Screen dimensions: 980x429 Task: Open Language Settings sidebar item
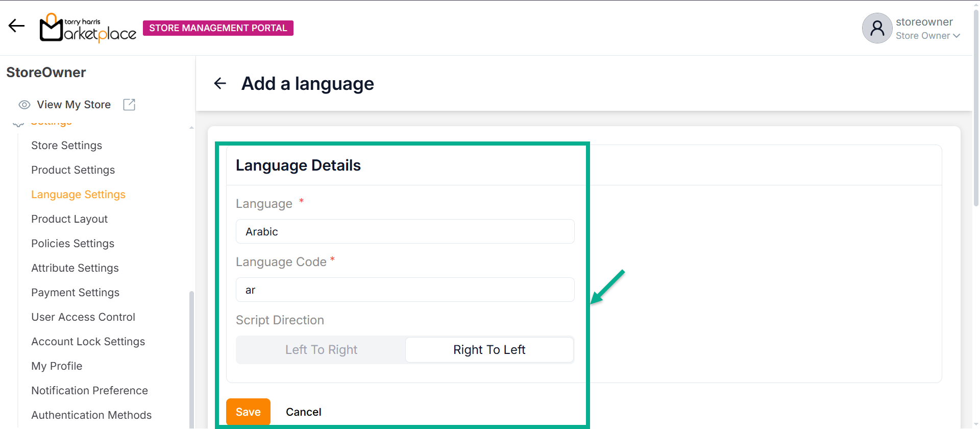[x=78, y=195]
